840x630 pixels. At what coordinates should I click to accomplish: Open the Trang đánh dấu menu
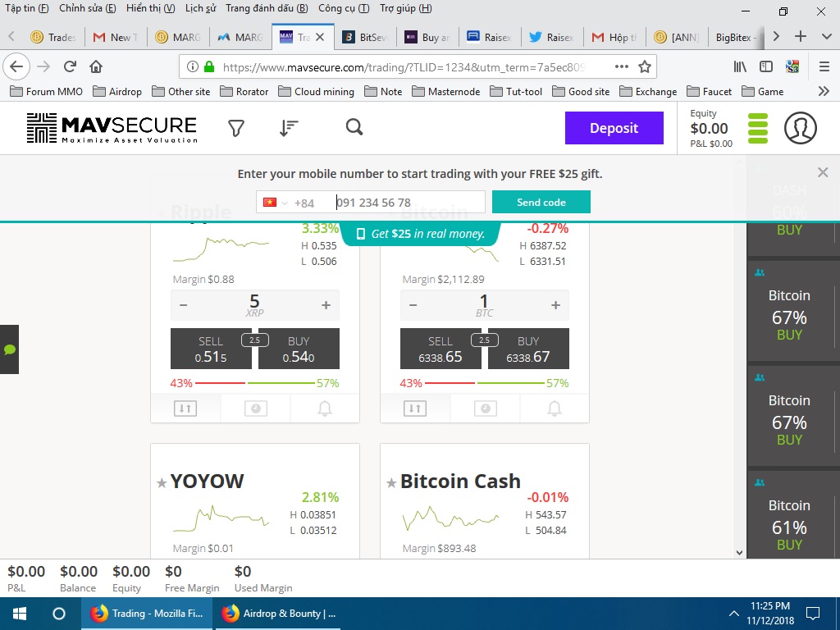pyautogui.click(x=267, y=8)
